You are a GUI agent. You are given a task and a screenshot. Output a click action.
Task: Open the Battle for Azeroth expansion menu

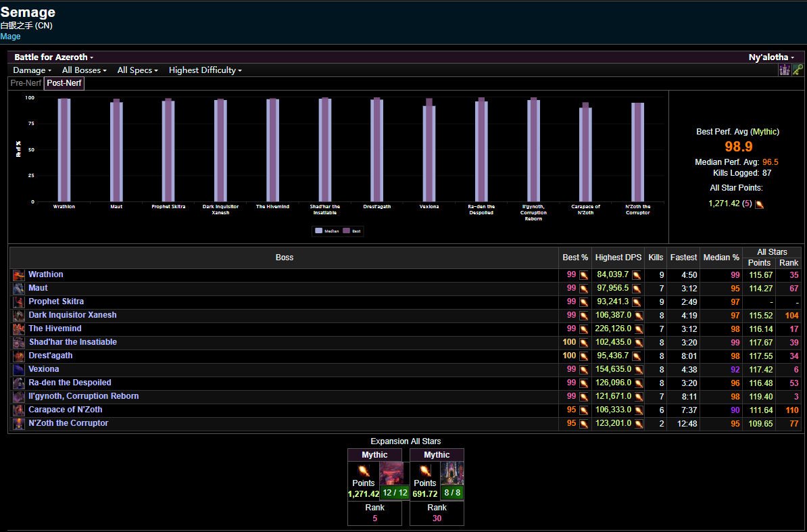53,57
